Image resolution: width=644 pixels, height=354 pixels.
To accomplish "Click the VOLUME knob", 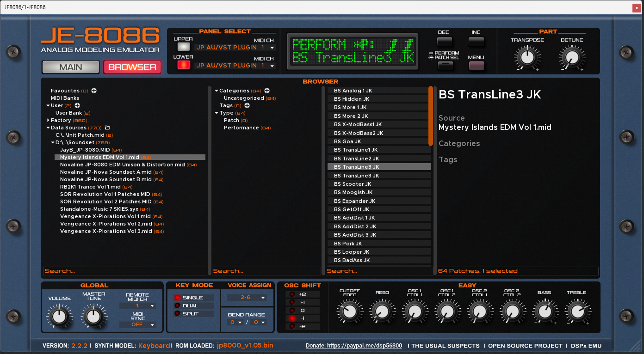I will coord(59,317).
